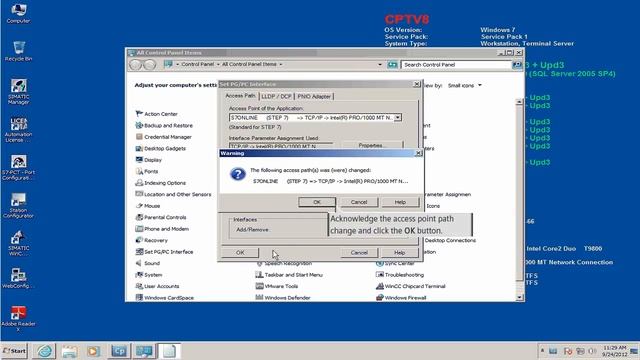
Task: Open Set PG/PC Interface control panel item
Action: [x=164, y=252]
